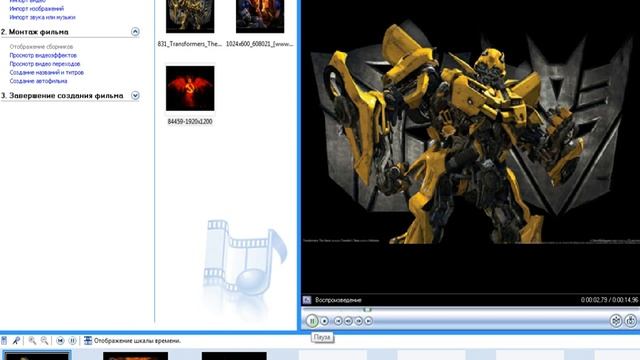Open 'Просмотр видео переходов' link
Image resolution: width=640 pixels, height=360 pixels.
point(45,64)
